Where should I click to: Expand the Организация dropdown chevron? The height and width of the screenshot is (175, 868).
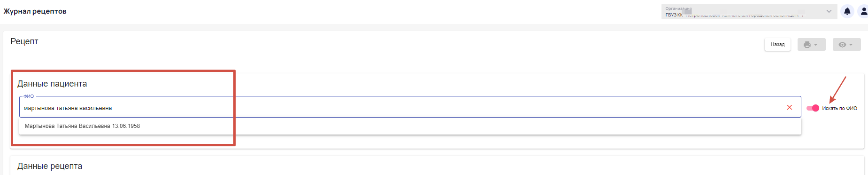pos(829,11)
